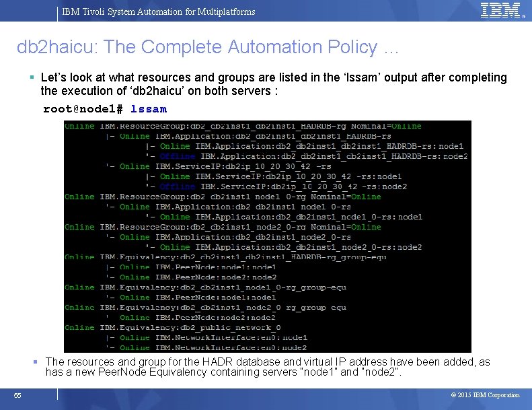Viewport: 532px width, 410px height.
Task: Click the bullet paragraph starting 'Let's look at what resources'
Action: click(274, 84)
